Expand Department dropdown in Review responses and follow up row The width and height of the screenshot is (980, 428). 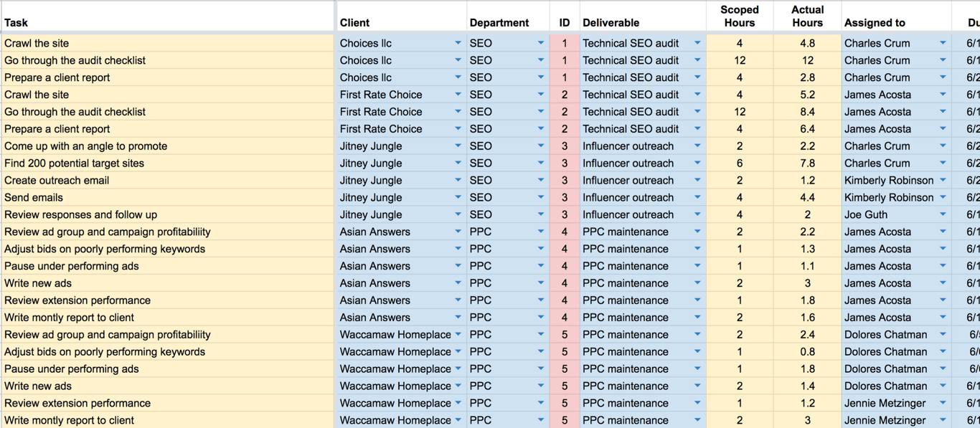(541, 214)
